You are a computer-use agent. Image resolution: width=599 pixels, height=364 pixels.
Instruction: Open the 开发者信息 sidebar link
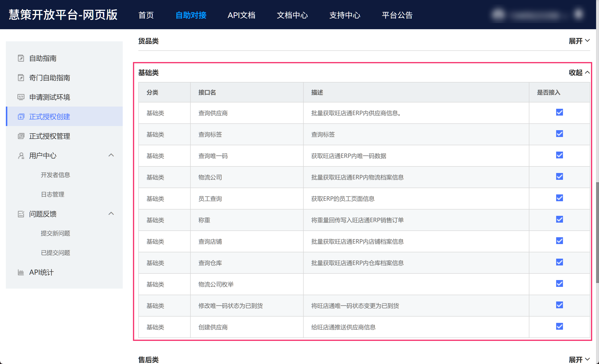pyautogui.click(x=55, y=175)
